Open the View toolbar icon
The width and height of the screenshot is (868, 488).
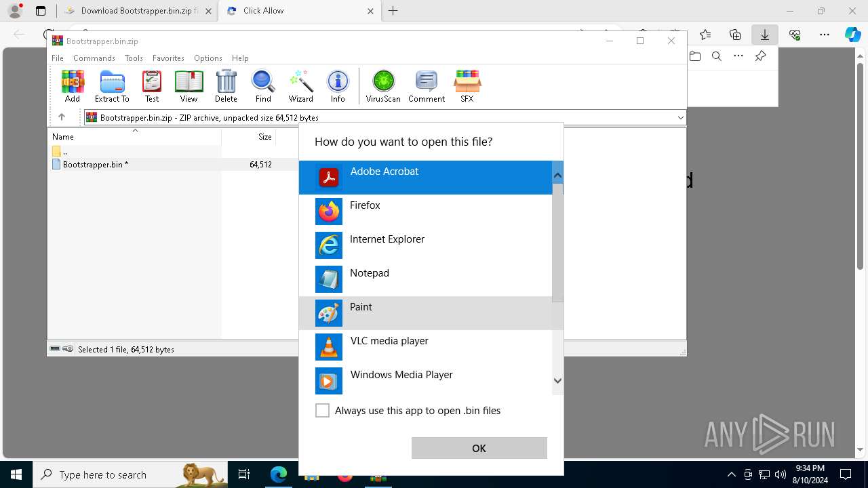click(x=189, y=86)
